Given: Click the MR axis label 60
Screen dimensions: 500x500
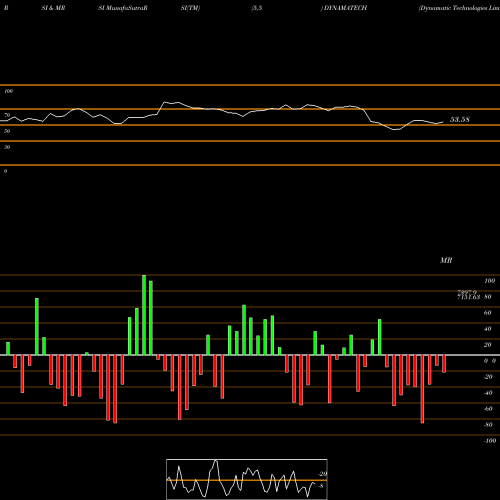Looking at the screenshot, I should (487, 313).
